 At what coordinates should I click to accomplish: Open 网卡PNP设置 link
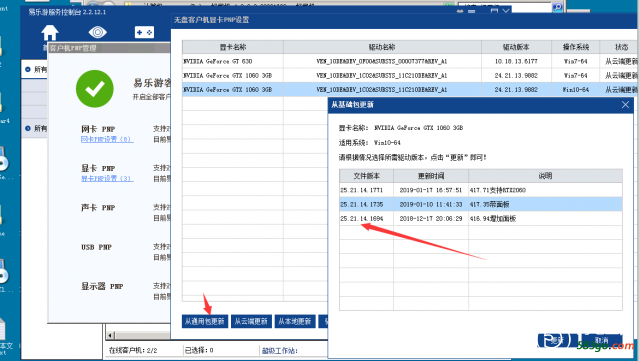[x=107, y=139]
